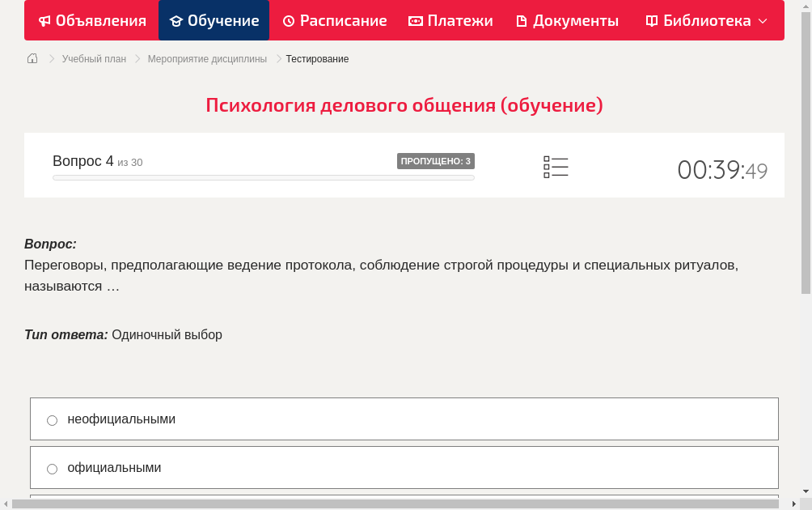Open the question navigator list icon
This screenshot has height=510, width=812.
coord(556,166)
